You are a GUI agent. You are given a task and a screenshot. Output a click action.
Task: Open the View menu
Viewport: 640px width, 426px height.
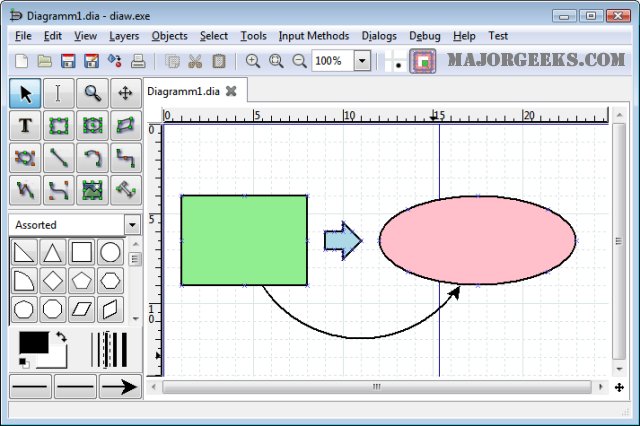(x=85, y=36)
